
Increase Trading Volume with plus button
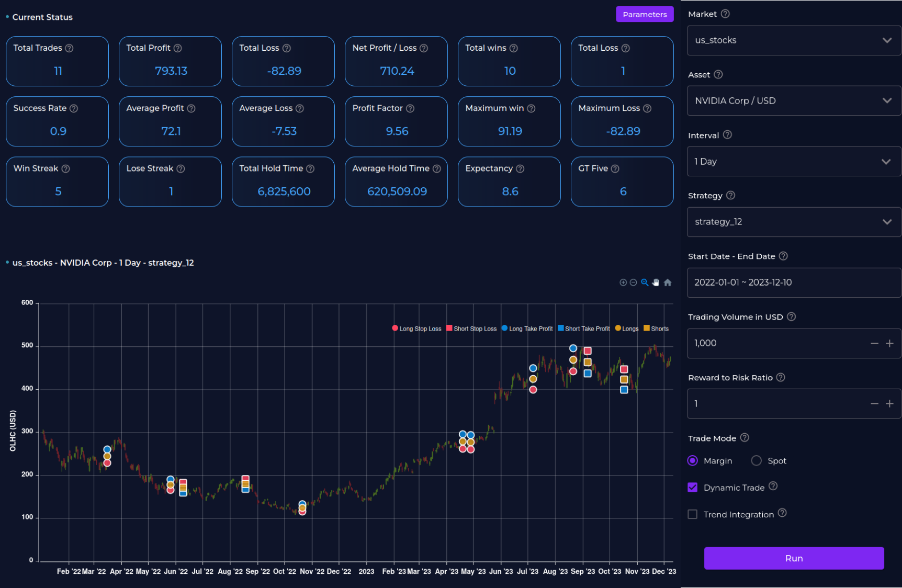[x=889, y=343]
